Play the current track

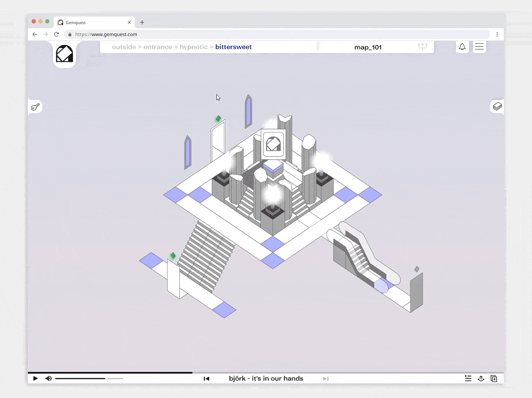click(x=35, y=378)
